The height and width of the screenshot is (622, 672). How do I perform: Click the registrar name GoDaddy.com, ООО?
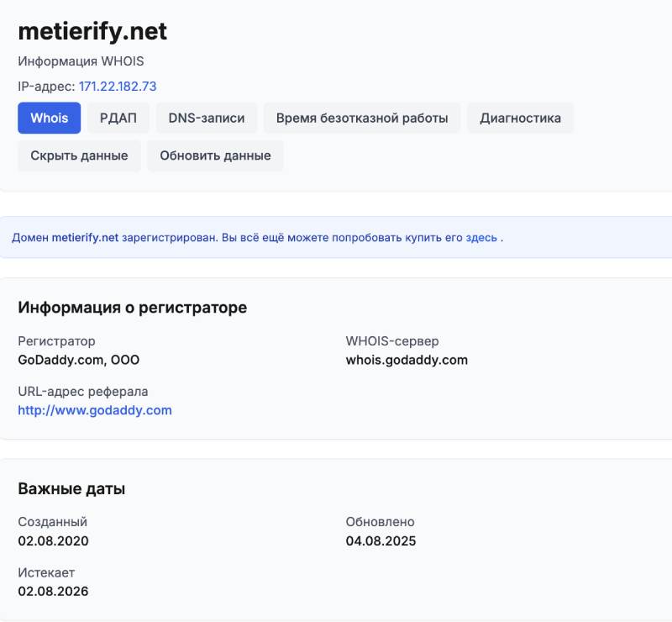tap(78, 360)
